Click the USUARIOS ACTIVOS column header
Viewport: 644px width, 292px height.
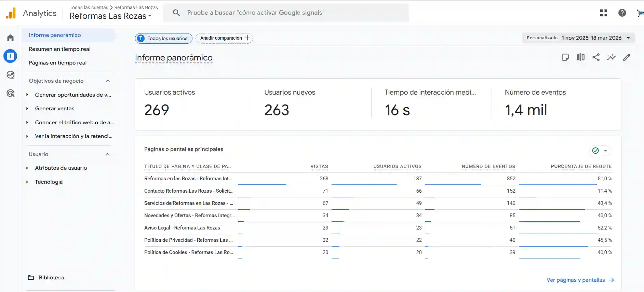click(397, 167)
